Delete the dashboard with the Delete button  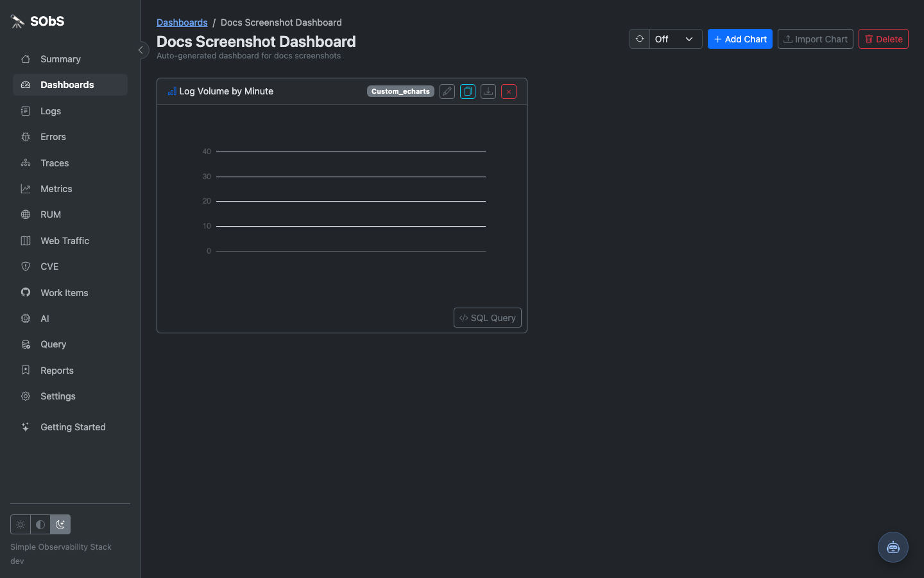coord(884,39)
